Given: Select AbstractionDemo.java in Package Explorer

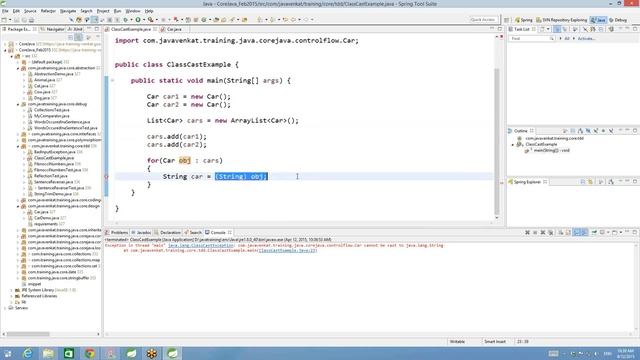Looking at the screenshot, I should [53, 74].
